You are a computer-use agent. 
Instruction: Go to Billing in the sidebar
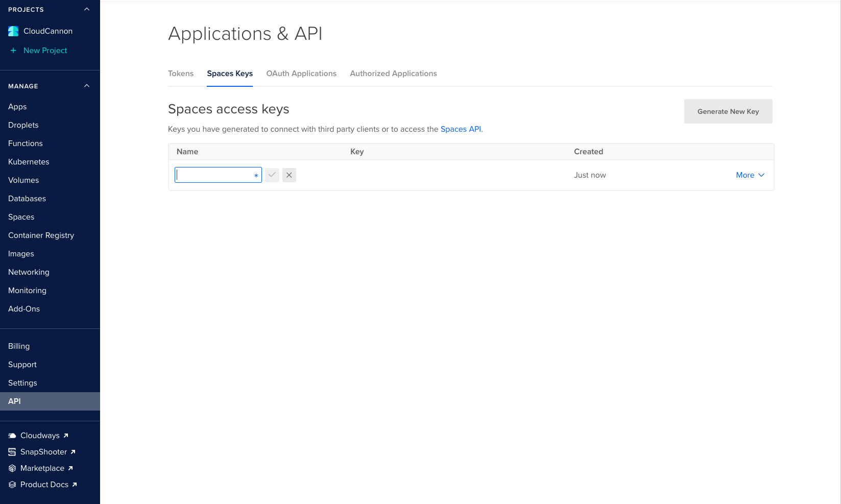click(19, 346)
